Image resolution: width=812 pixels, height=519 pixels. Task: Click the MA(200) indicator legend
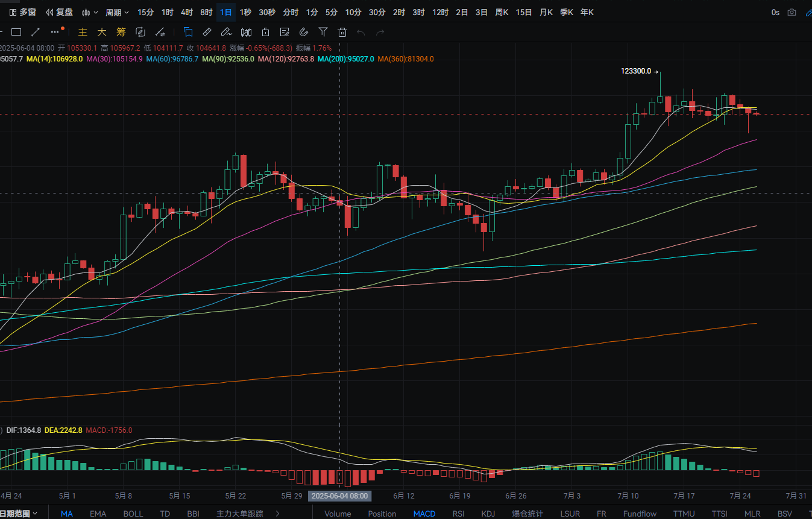346,59
